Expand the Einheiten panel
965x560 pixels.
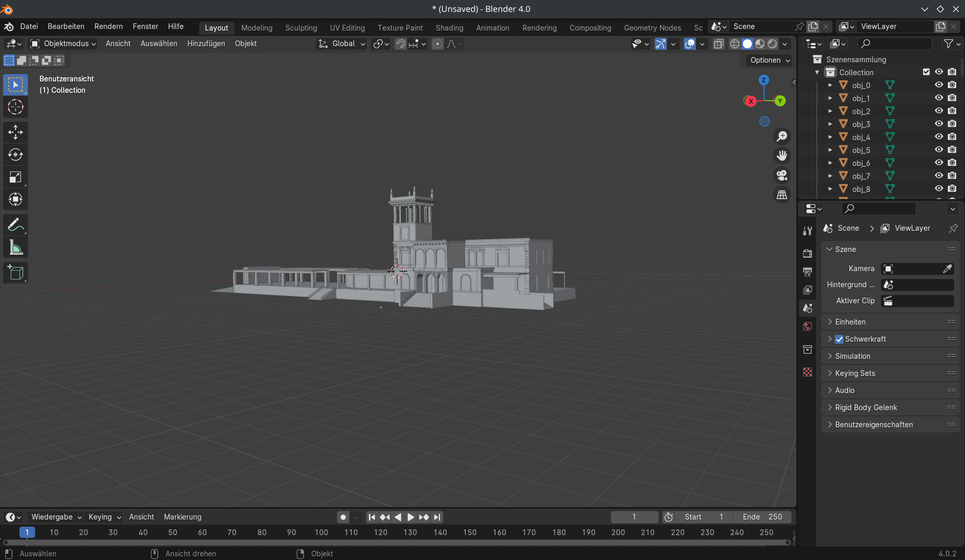[x=850, y=322]
